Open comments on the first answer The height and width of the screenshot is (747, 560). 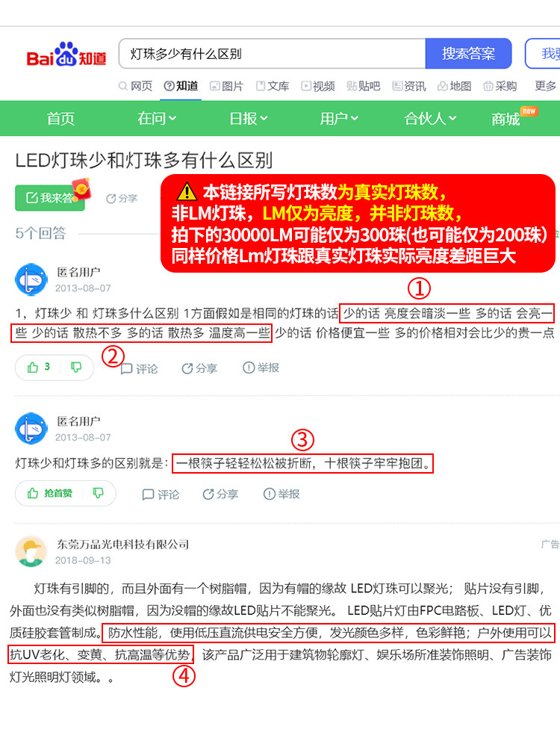pyautogui.click(x=139, y=368)
